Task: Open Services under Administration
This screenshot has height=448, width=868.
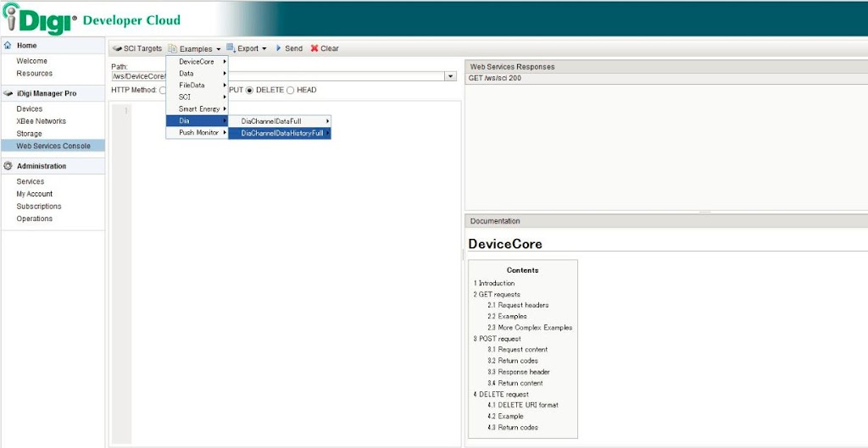Action: click(31, 181)
